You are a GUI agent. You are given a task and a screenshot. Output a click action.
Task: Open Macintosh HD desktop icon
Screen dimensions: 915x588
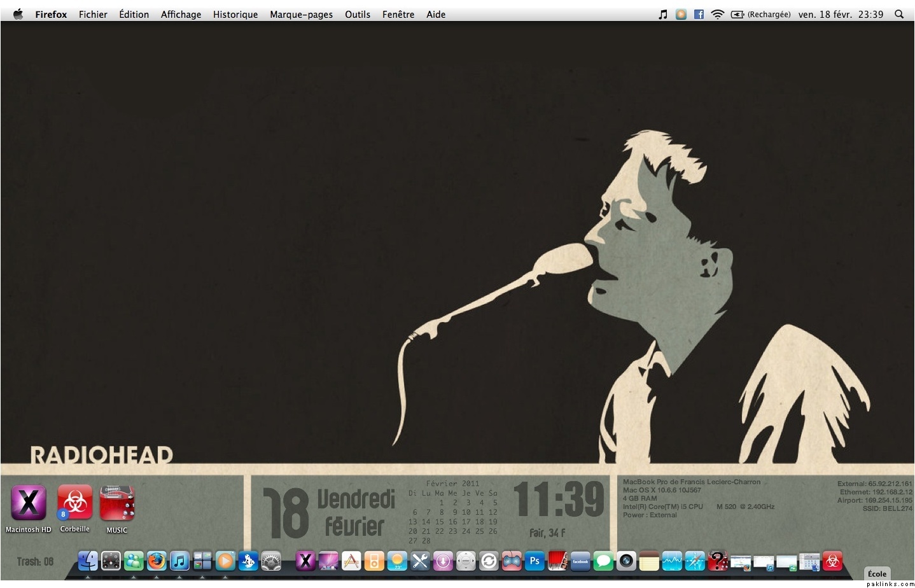29,503
